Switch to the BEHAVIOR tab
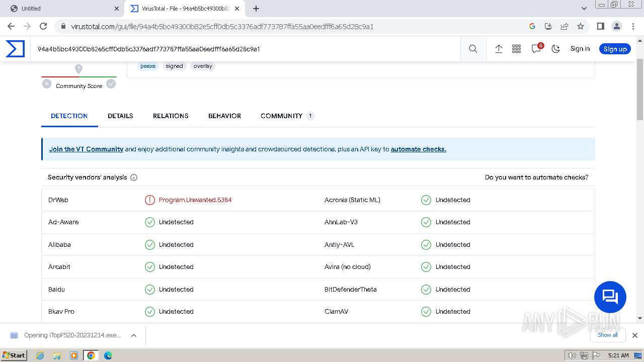Screen dimensions: 644x362 [224, 116]
